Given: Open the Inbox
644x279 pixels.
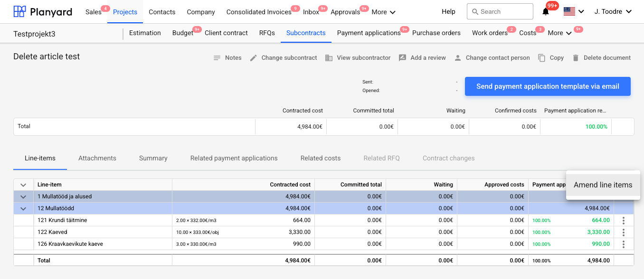Looking at the screenshot, I should pyautogui.click(x=311, y=12).
